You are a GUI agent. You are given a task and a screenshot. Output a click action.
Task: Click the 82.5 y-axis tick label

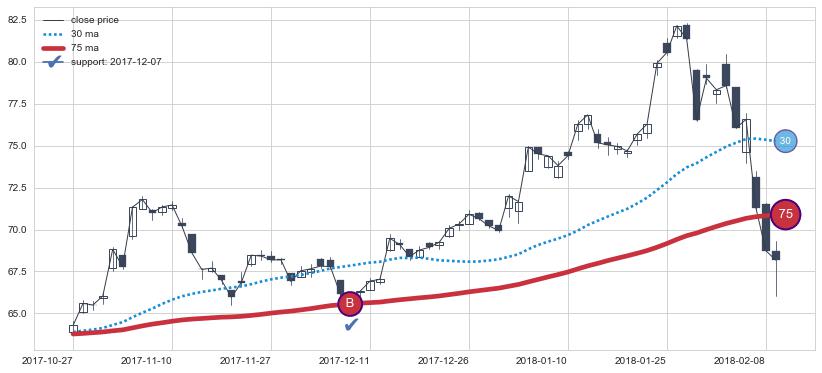click(x=18, y=20)
